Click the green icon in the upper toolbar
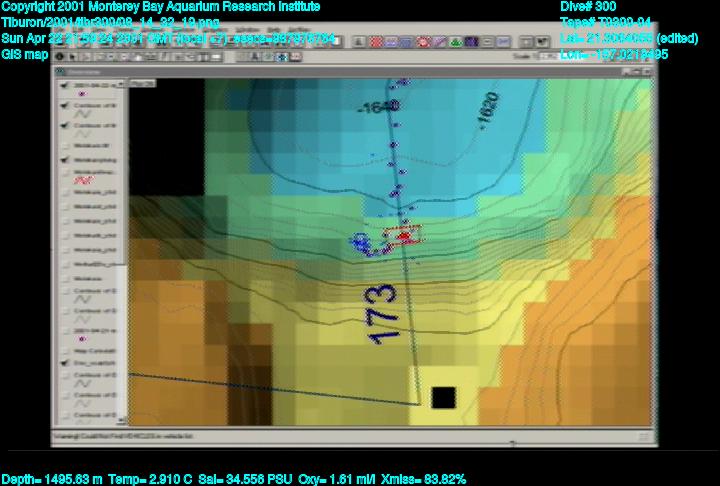The height and width of the screenshot is (486, 720). 455,43
